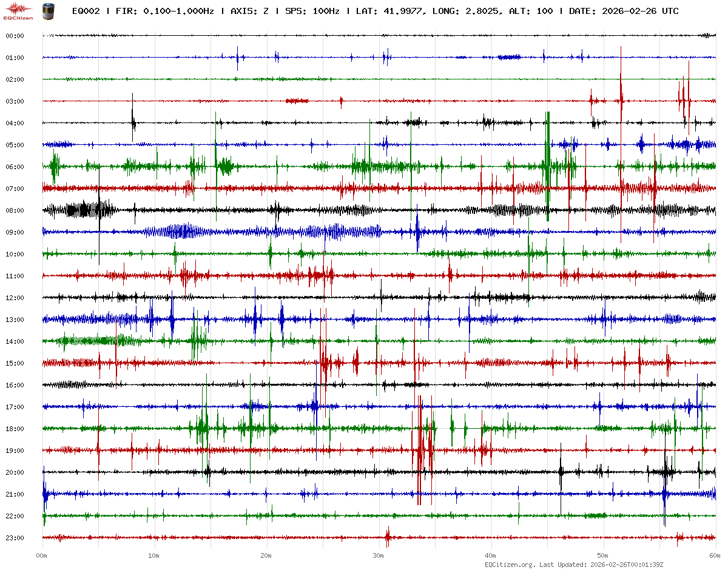The width and height of the screenshot is (728, 570).
Task: Select the 12:00 hour row label
Action: [x=15, y=298]
